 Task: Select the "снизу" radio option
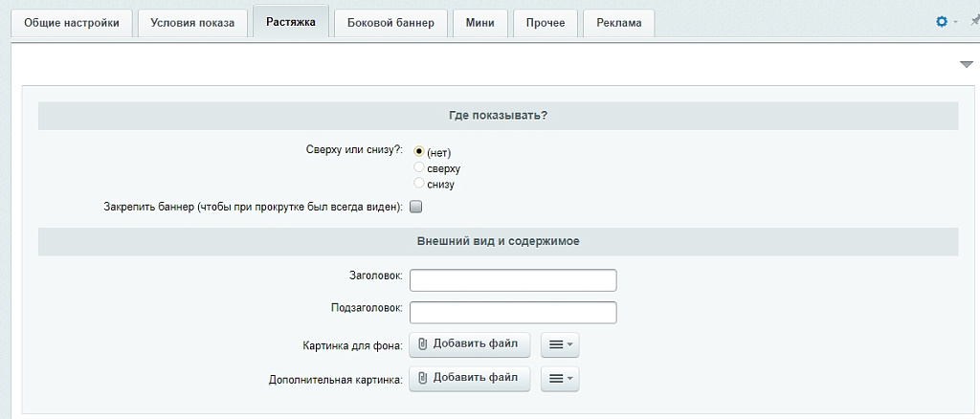point(419,183)
